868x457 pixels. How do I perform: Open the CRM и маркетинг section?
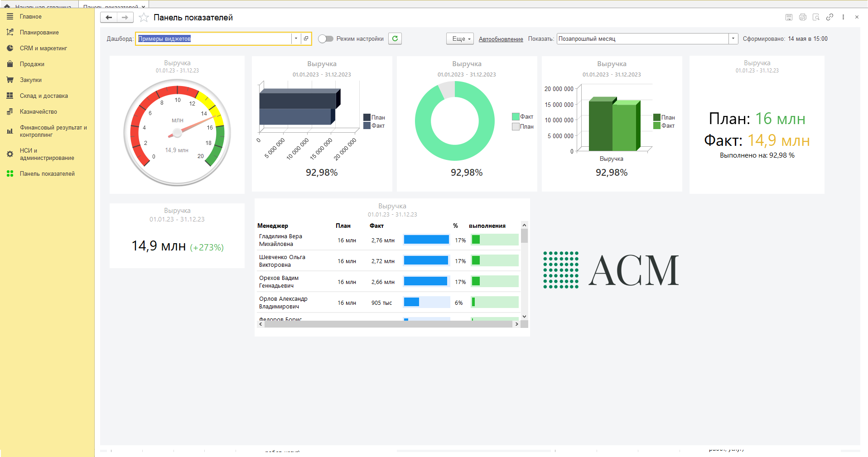coord(43,48)
